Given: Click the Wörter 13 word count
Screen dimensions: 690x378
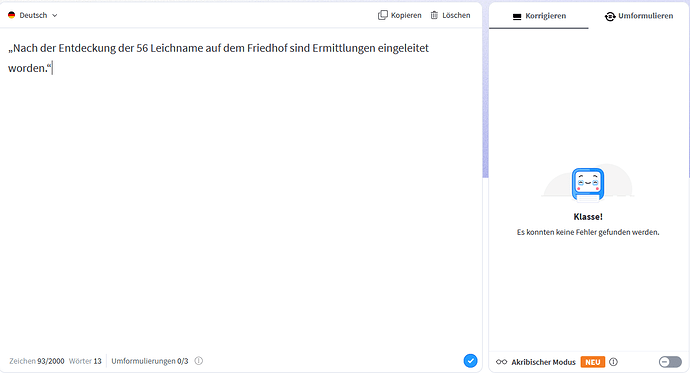Looking at the screenshot, I should [85, 361].
